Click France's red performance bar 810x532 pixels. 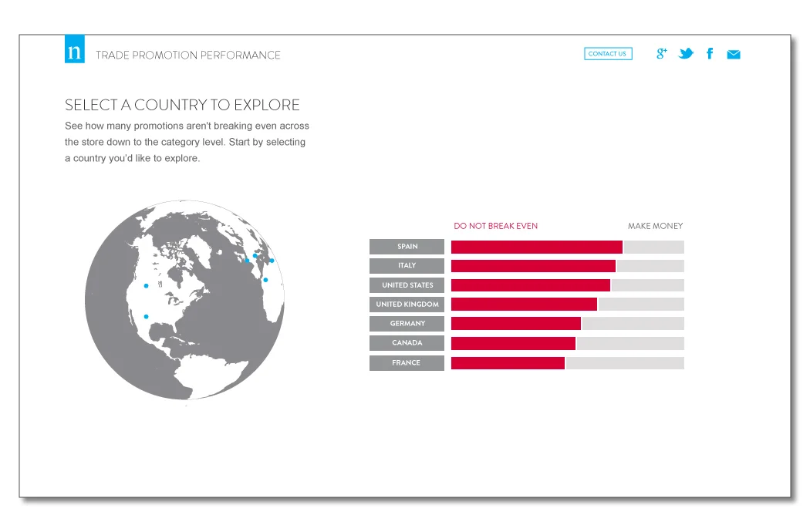pyautogui.click(x=508, y=363)
